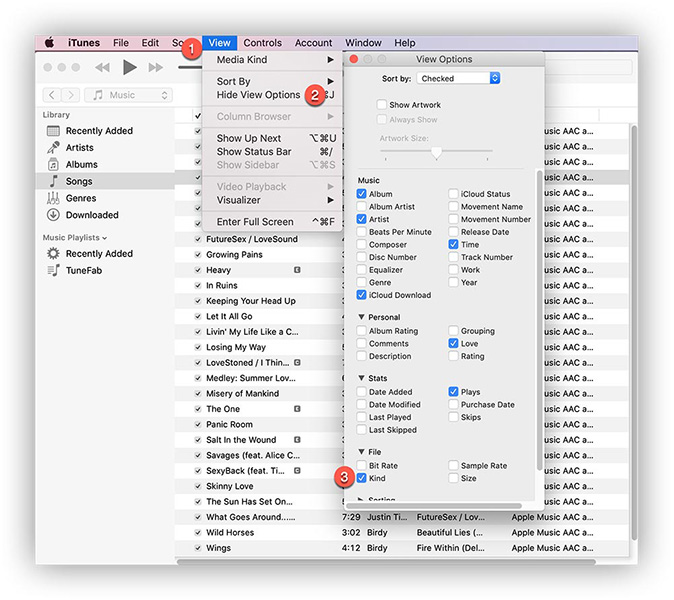Open the Sort by Checked dropdown
This screenshot has width=674, height=600.
tap(458, 78)
